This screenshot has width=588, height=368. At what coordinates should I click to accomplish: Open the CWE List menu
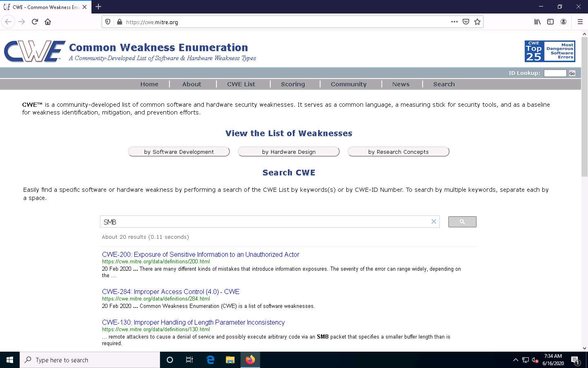(241, 84)
